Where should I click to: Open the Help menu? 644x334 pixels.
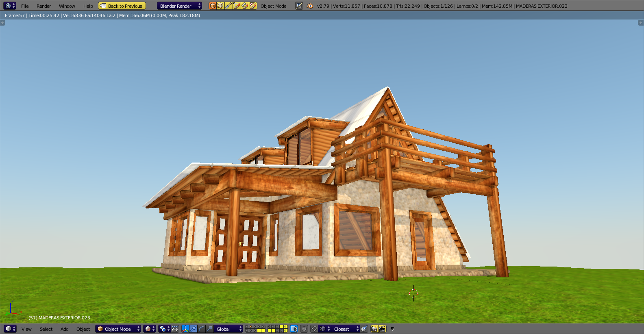pos(88,6)
